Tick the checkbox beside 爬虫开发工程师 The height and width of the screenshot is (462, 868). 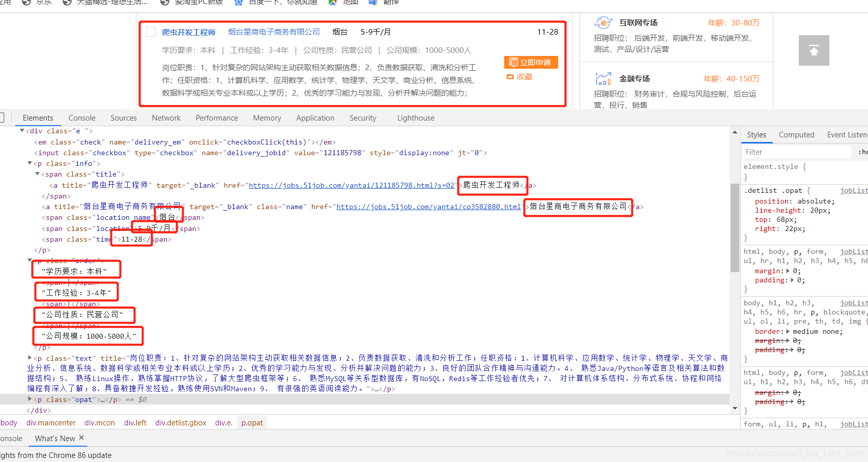pyautogui.click(x=151, y=32)
